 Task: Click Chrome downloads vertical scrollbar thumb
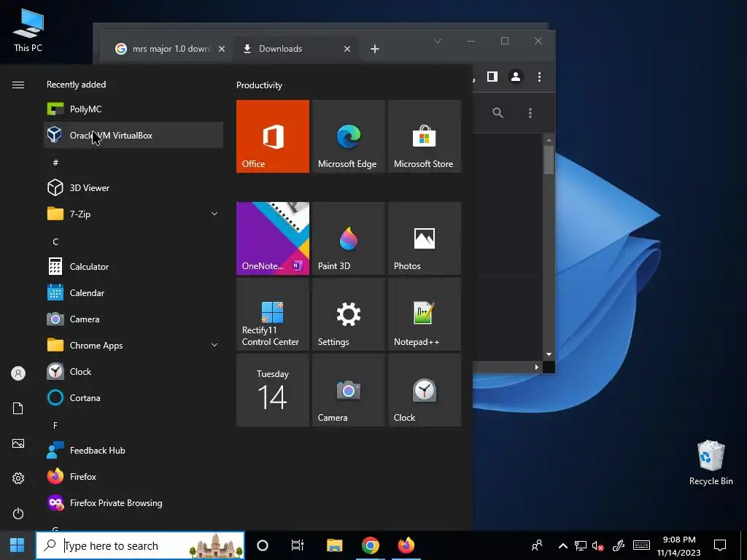(549, 160)
